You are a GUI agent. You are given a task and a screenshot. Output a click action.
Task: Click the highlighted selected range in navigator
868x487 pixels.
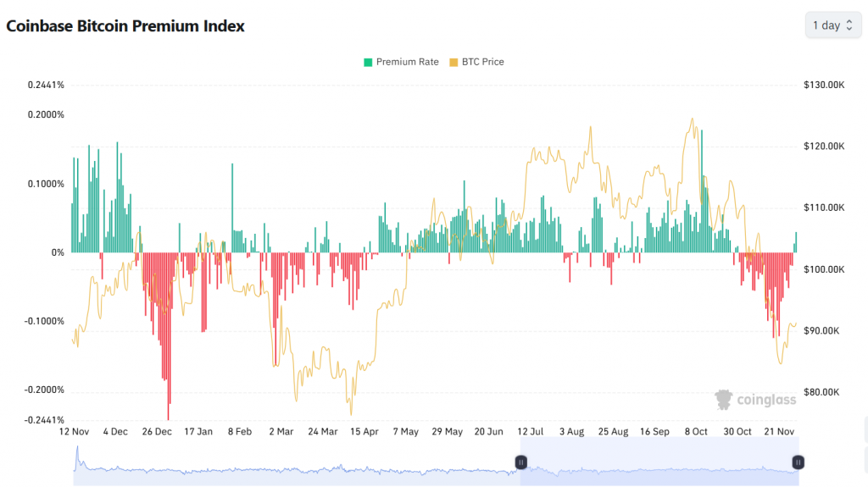coord(659,462)
